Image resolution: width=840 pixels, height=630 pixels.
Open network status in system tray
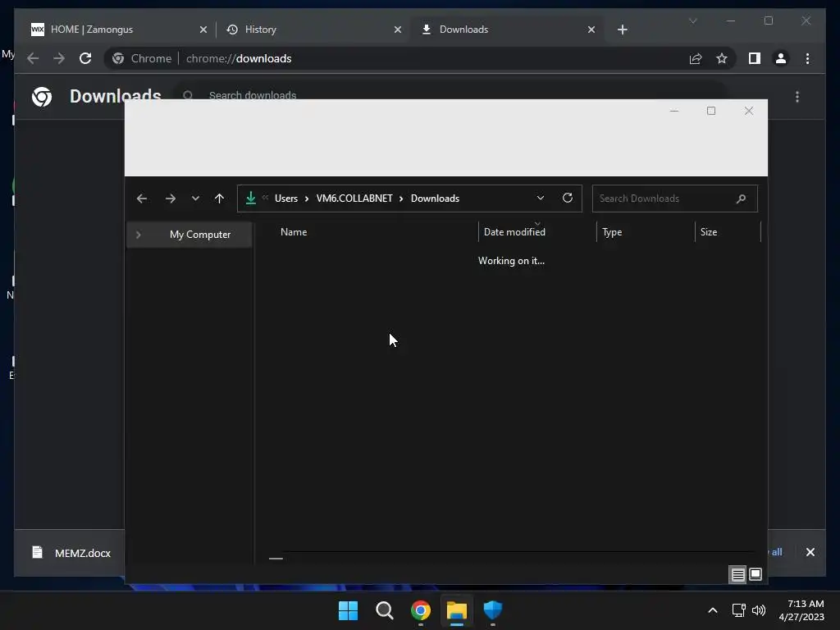coord(739,610)
